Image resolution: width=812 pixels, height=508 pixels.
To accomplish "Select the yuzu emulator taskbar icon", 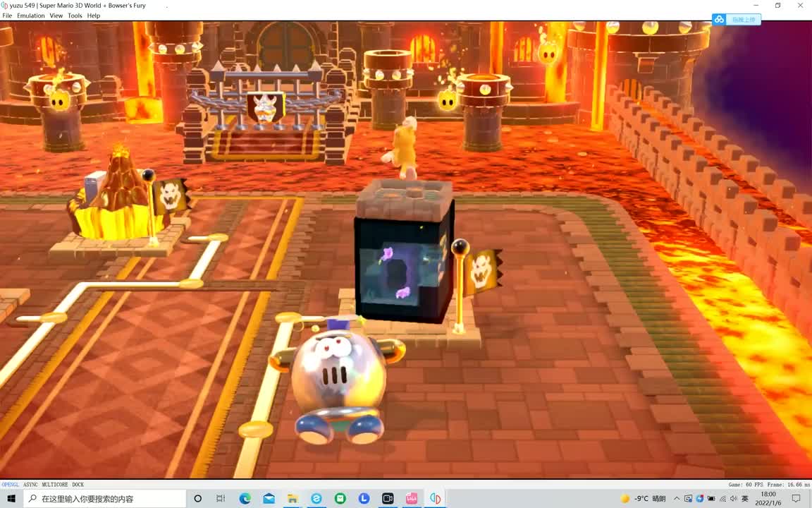I will tap(436, 499).
